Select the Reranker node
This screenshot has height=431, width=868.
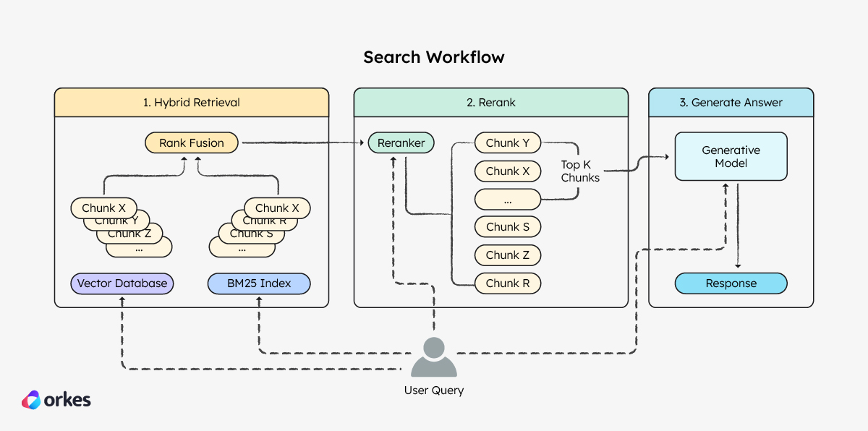coord(401,142)
